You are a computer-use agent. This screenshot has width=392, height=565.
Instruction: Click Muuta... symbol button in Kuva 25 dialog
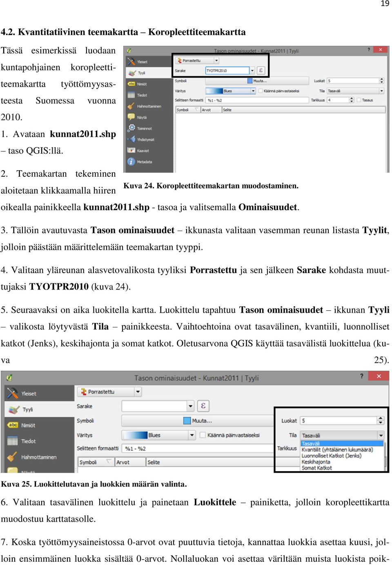point(198,420)
